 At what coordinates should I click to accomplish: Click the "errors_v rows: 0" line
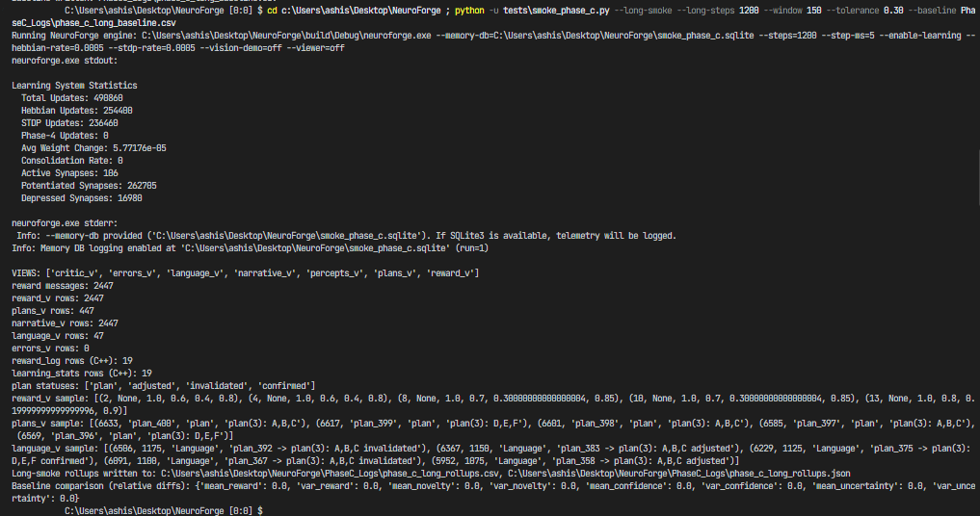(x=50, y=348)
